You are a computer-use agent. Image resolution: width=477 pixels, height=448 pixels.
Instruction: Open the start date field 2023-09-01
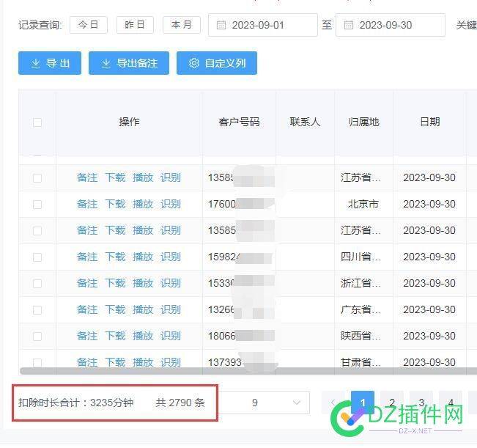[263, 25]
